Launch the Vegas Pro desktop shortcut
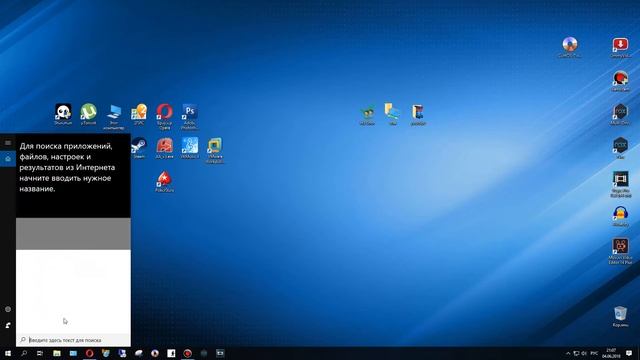This screenshot has width=640, height=360. [x=620, y=184]
